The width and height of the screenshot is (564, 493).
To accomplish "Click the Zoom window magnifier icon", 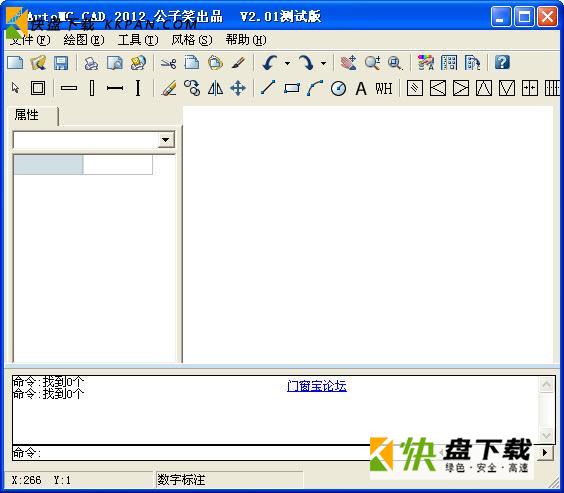I will coord(395,63).
